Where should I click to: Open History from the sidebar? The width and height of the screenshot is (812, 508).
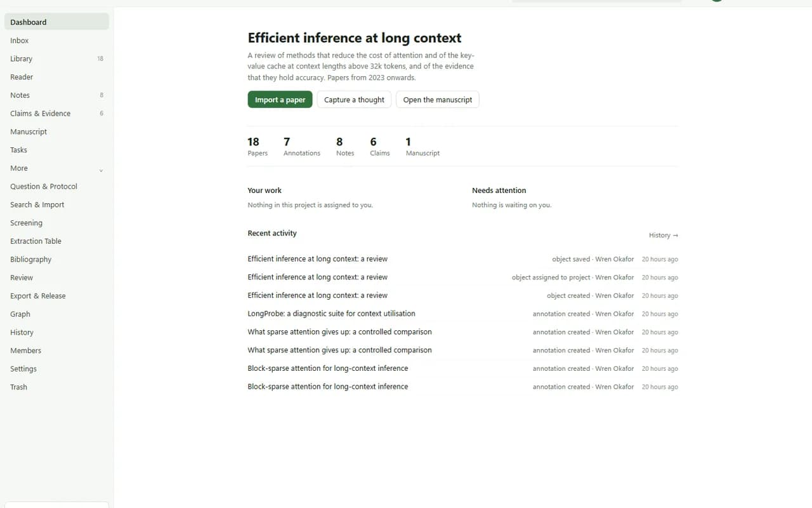[56, 333]
